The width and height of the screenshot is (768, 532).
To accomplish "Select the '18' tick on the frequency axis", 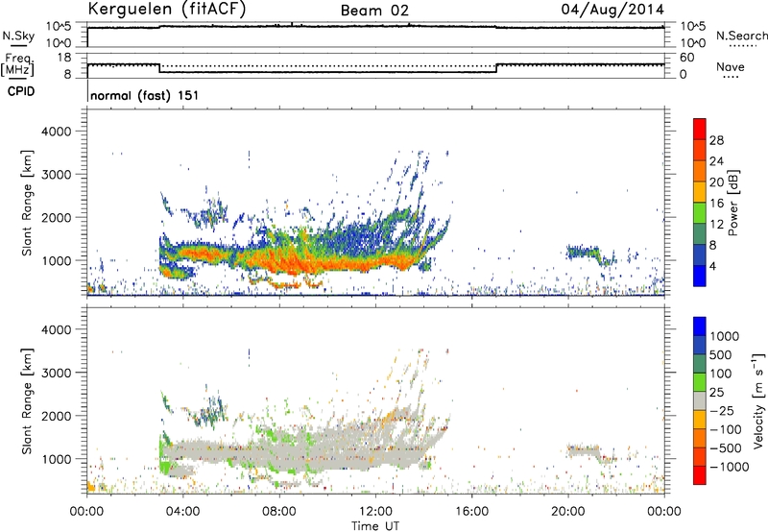I will [x=64, y=58].
